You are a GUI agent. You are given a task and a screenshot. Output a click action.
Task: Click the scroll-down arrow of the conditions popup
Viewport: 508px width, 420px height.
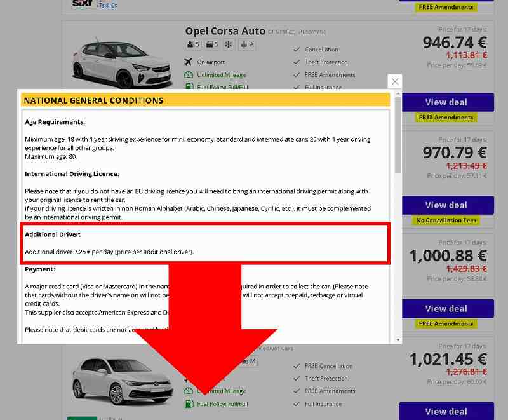[x=398, y=339]
